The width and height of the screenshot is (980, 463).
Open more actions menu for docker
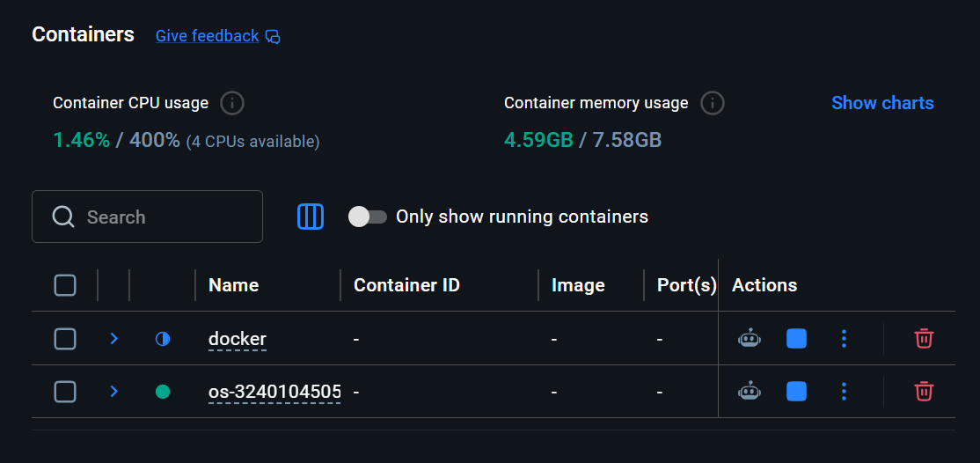coord(844,339)
